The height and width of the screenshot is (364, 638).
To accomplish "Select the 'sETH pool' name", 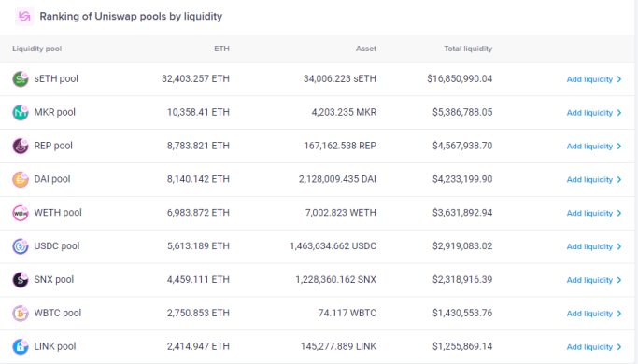I will point(56,79).
